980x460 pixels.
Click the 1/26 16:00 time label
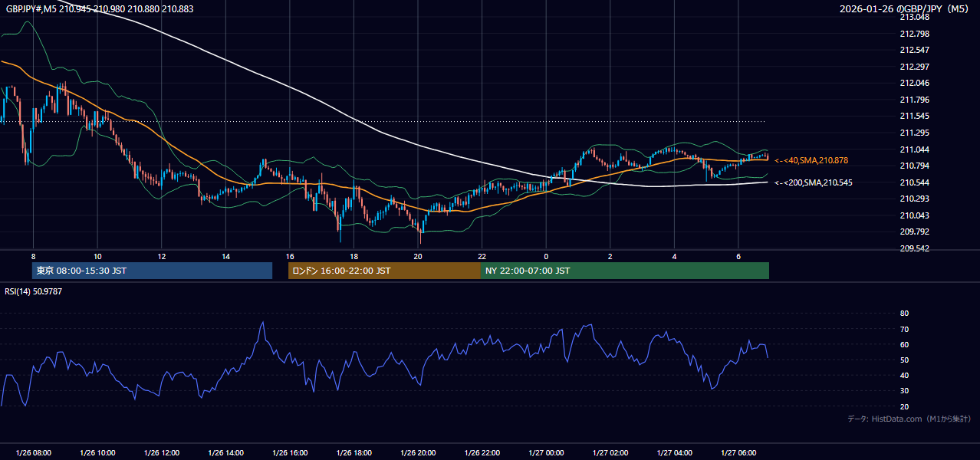289,453
